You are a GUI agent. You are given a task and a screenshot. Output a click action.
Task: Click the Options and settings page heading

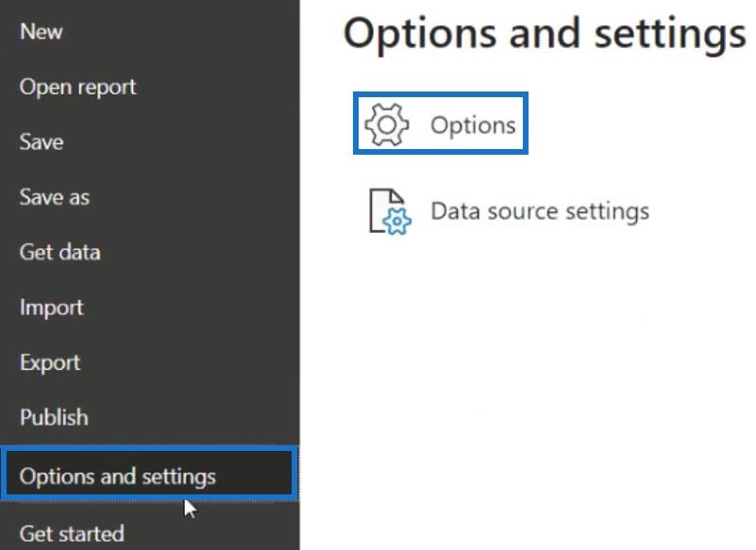coord(545,34)
